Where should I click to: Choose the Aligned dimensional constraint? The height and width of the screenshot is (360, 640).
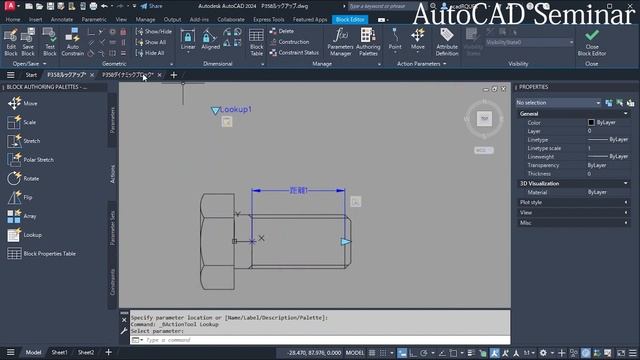point(211,40)
